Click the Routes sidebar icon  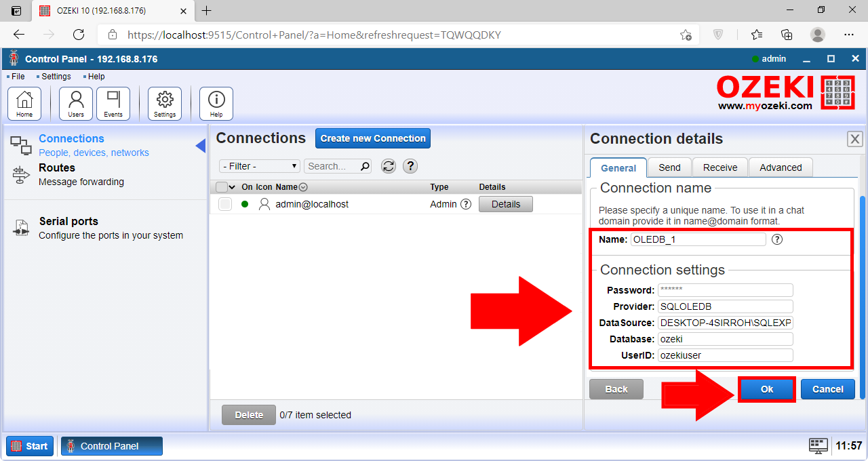tap(21, 175)
